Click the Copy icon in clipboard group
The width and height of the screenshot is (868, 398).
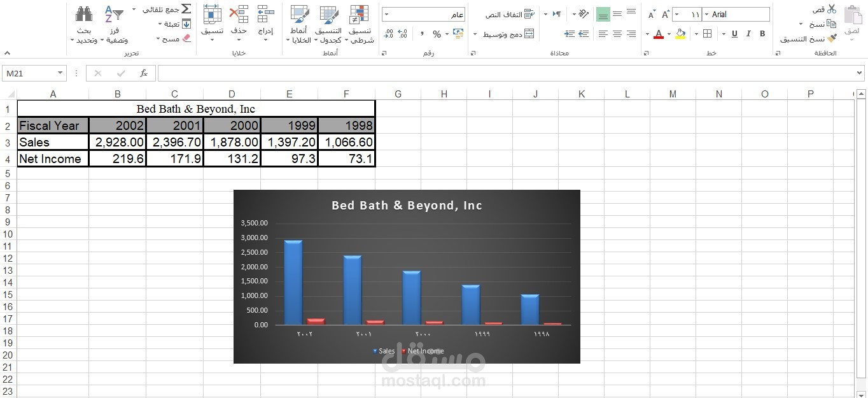(x=832, y=24)
